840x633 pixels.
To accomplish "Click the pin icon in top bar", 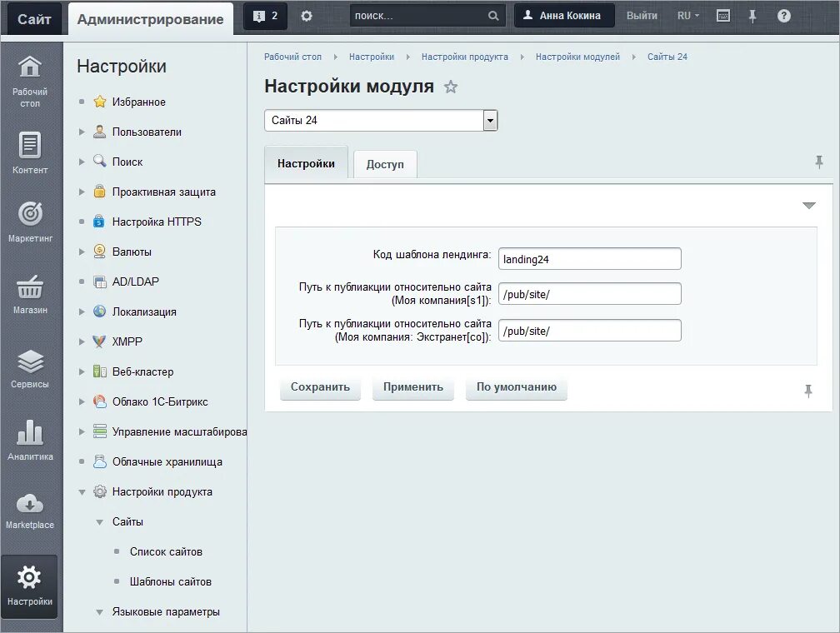I will [752, 16].
